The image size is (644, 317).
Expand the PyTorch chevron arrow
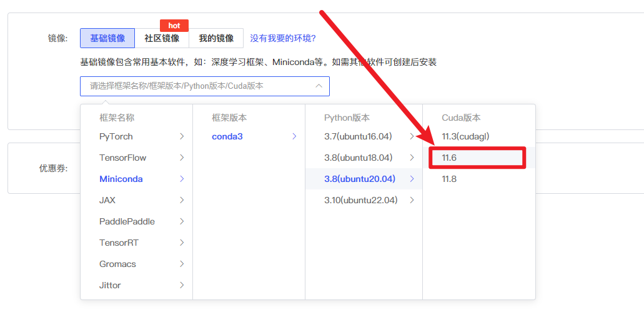click(x=182, y=136)
